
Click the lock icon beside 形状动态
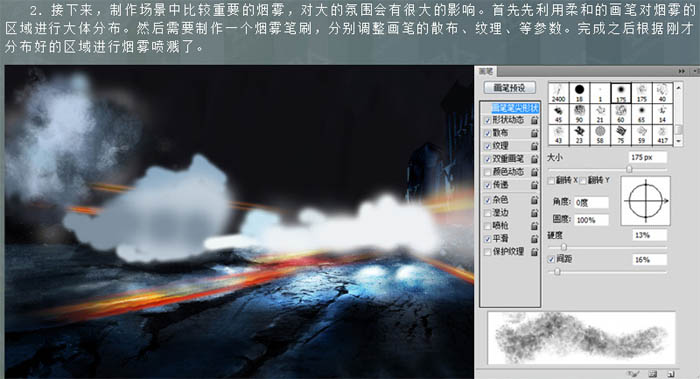(x=534, y=121)
